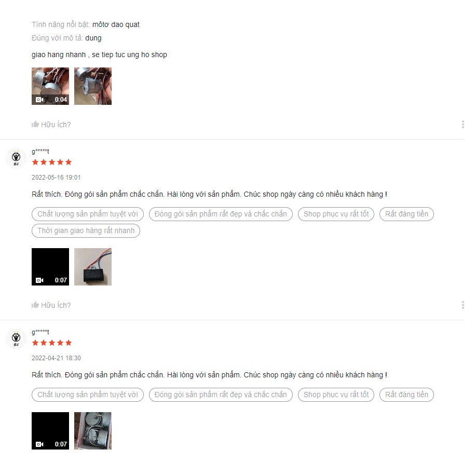Click the thumbs-up Hữu Ích icon under first review
The image size is (476, 476).
coord(35,124)
